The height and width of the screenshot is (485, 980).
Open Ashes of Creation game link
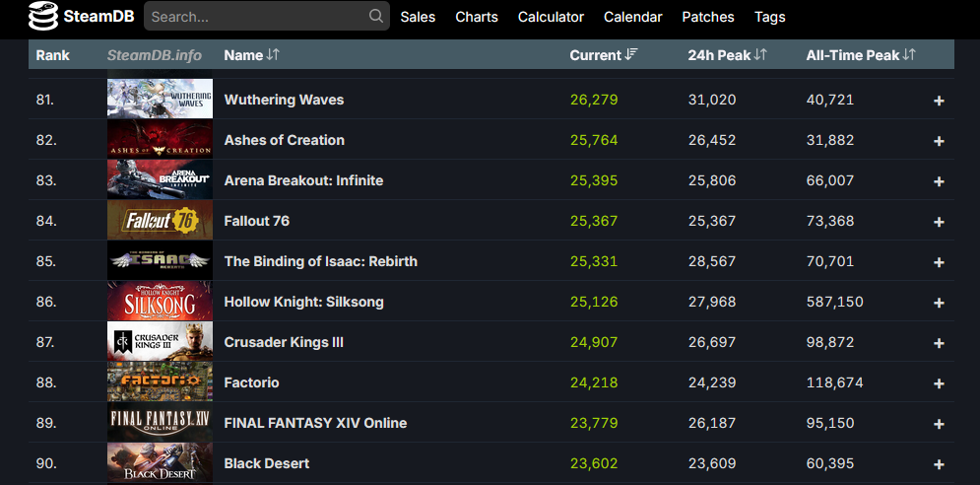click(x=285, y=140)
